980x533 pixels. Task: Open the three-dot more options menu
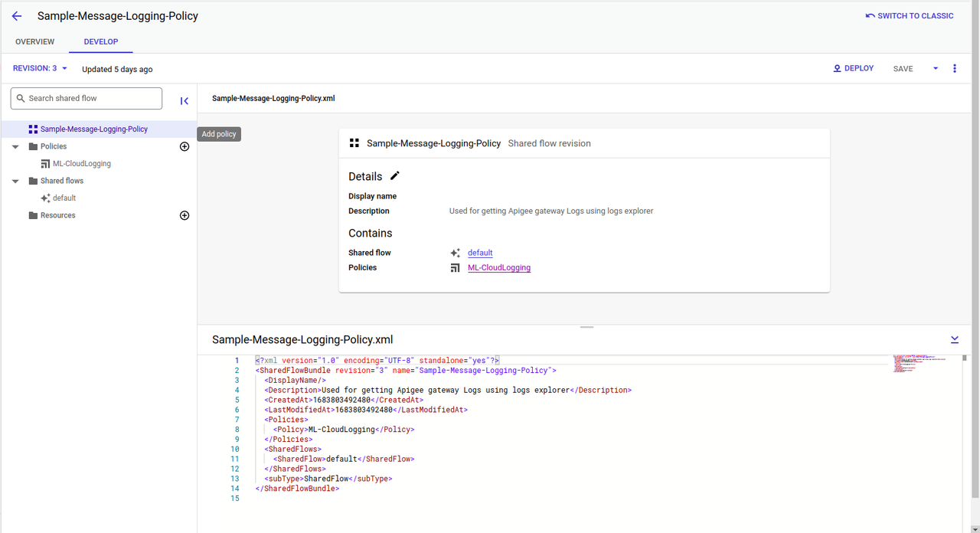pyautogui.click(x=955, y=69)
